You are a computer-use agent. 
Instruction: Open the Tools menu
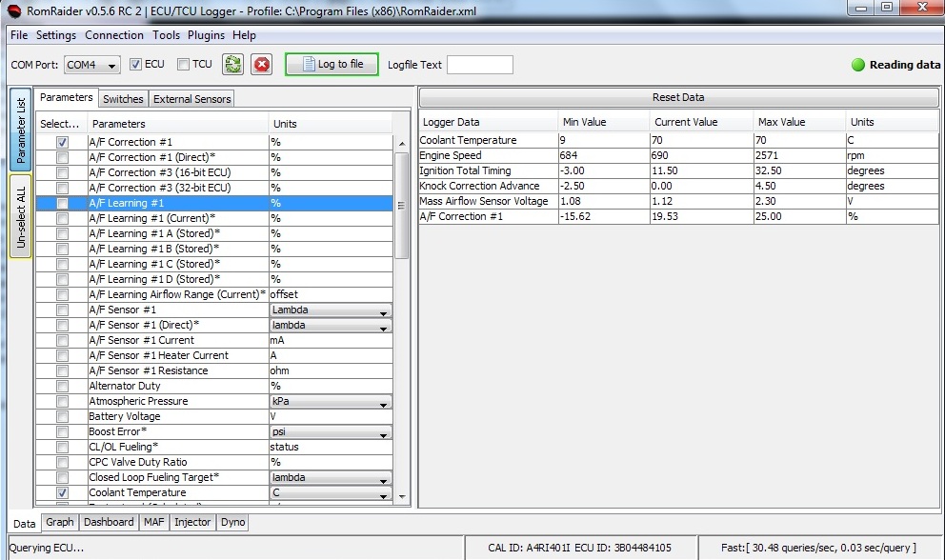(x=166, y=35)
